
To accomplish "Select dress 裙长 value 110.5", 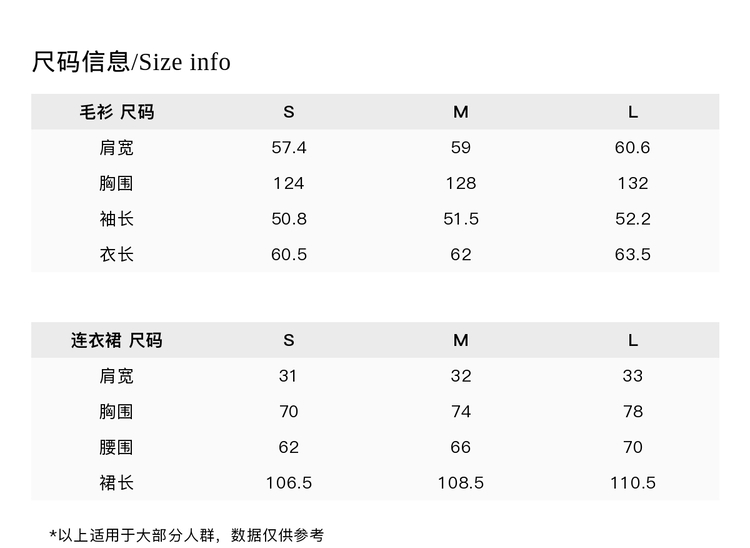I will (633, 483).
